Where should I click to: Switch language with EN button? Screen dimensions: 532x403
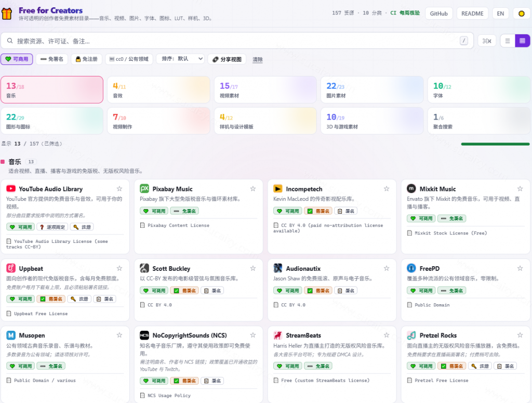click(500, 14)
